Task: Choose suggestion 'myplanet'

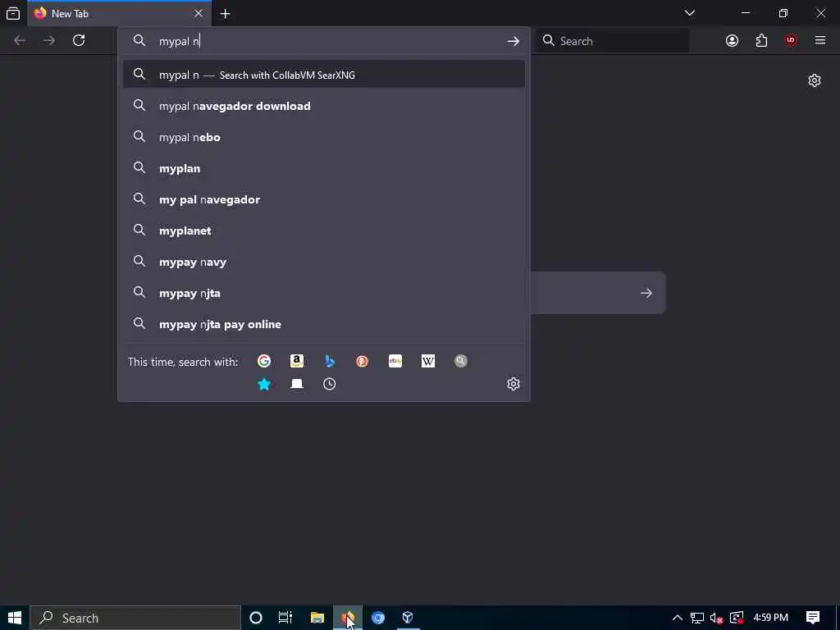Action: (x=323, y=231)
